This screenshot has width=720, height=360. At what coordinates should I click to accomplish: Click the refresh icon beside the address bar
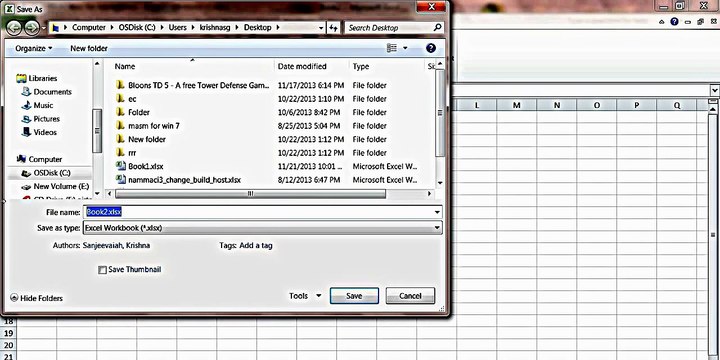[x=333, y=28]
